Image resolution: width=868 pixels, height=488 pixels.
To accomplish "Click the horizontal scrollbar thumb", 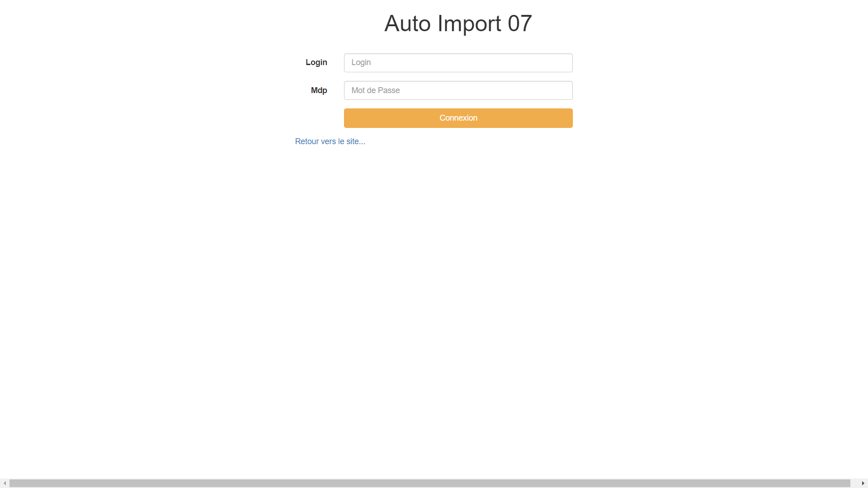I will coord(429,483).
